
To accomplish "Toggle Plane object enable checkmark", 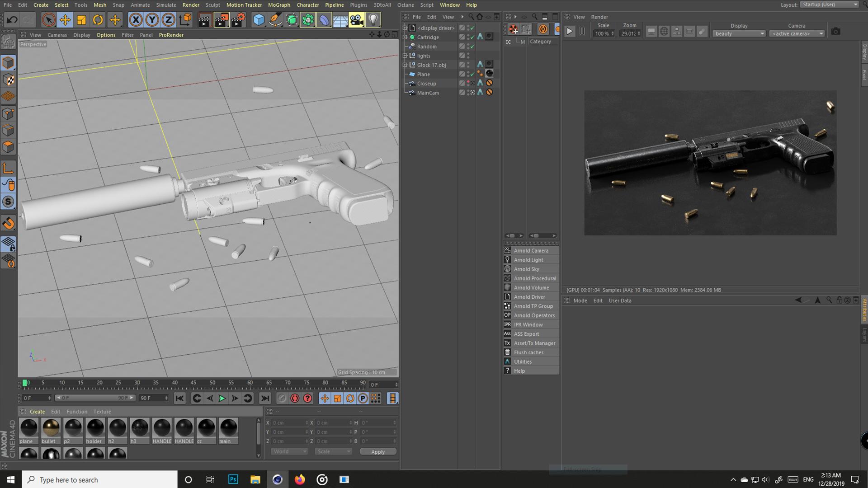I will point(472,74).
